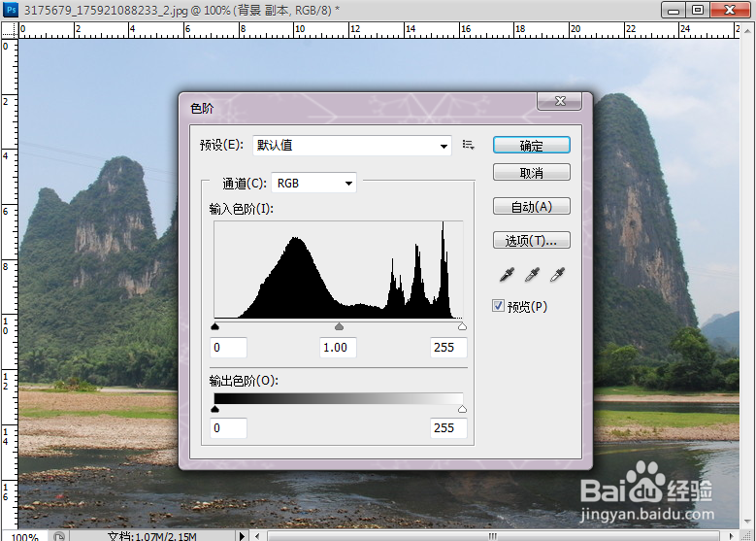This screenshot has width=756, height=541.
Task: Click the output levels gradient bar
Action: point(339,398)
